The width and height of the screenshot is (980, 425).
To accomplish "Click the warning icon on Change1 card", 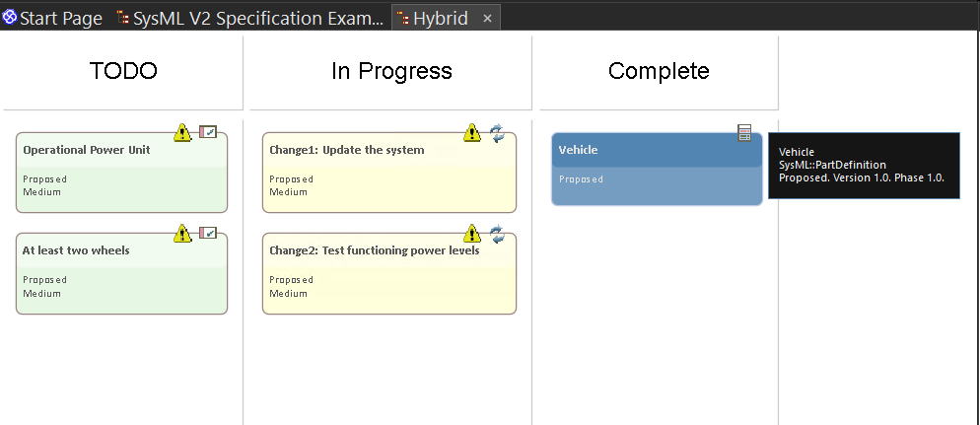I will click(x=472, y=132).
